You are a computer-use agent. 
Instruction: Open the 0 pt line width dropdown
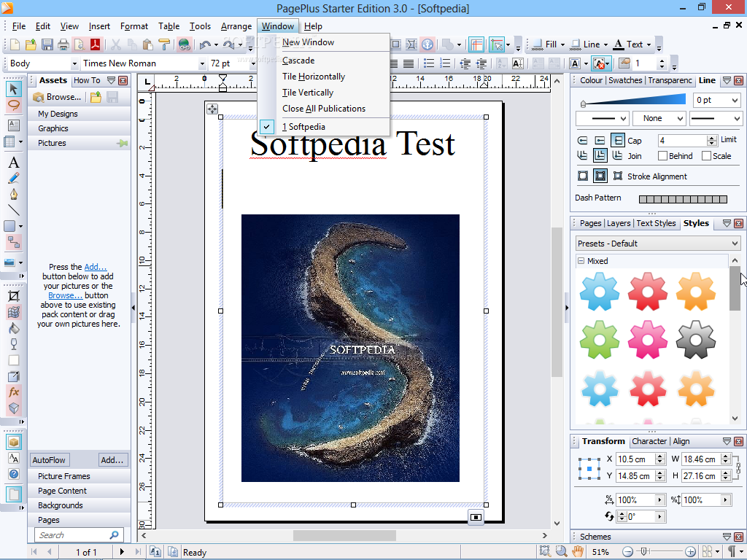coord(735,100)
